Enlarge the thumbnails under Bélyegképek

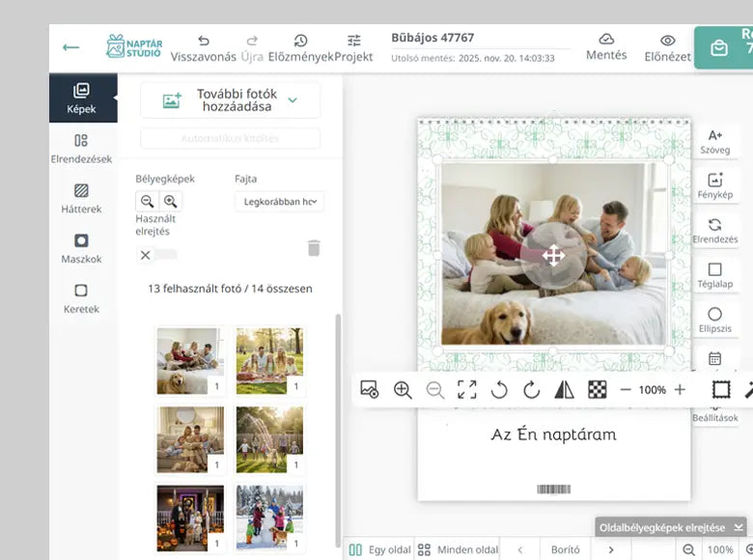(171, 202)
